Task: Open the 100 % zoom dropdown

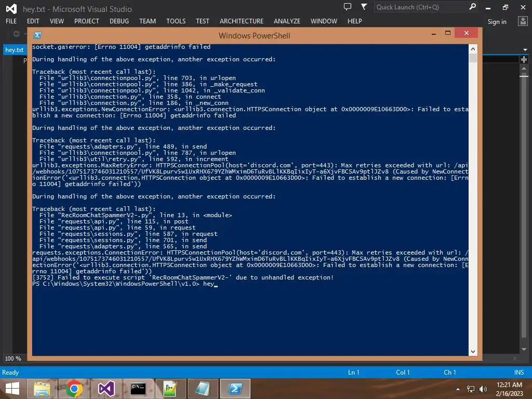Action: pos(13,358)
